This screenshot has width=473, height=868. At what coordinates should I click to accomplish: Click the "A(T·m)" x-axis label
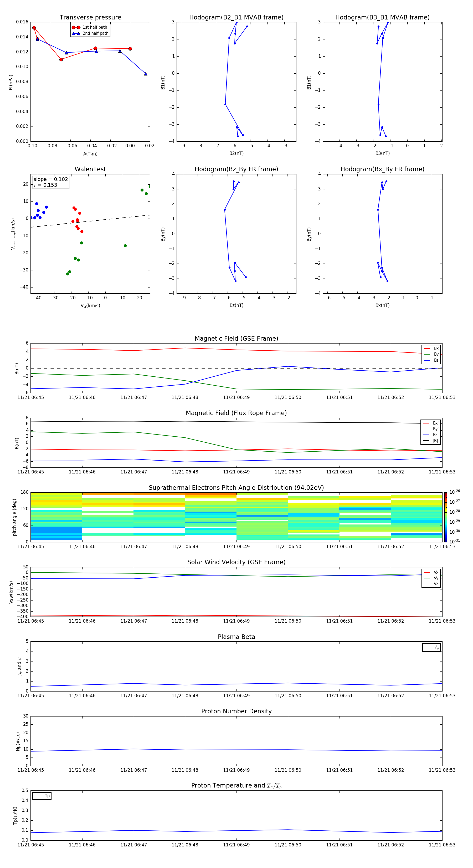coord(90,154)
